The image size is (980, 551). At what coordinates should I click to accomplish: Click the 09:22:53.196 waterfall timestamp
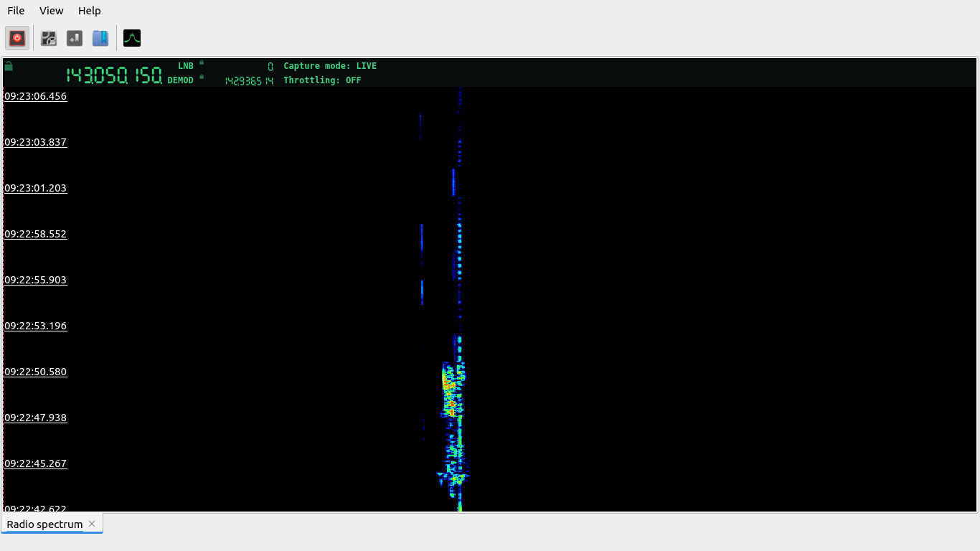tap(35, 326)
